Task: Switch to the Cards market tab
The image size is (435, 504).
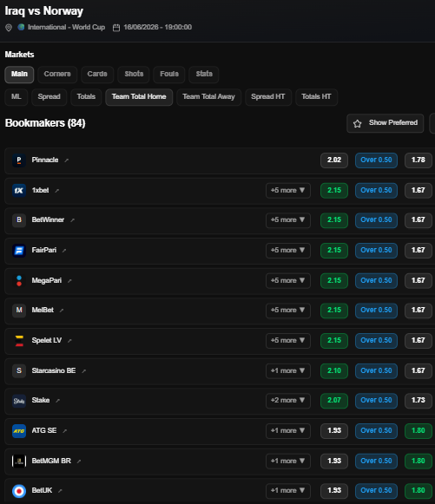Action: tap(97, 75)
